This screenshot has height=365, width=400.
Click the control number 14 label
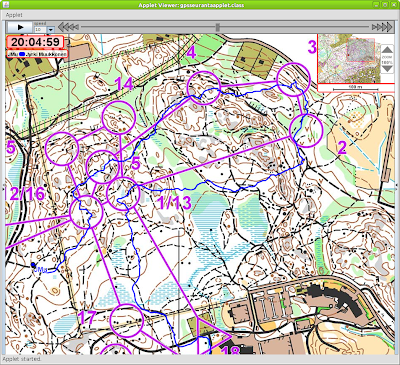(124, 84)
